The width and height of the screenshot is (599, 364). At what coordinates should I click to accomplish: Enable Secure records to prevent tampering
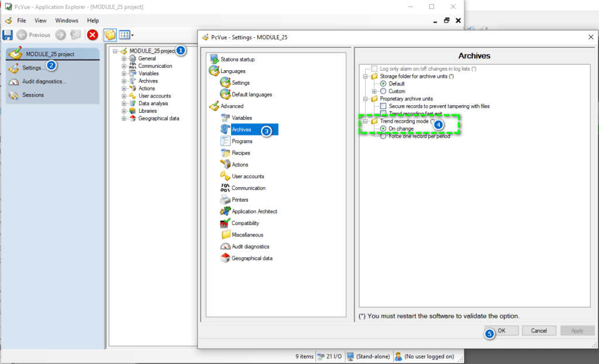tap(383, 106)
